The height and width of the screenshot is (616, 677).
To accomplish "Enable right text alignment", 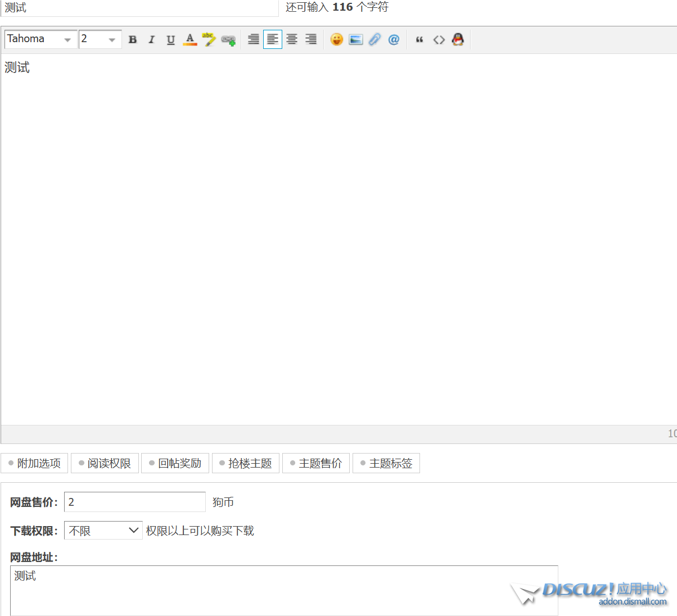I will (x=311, y=39).
